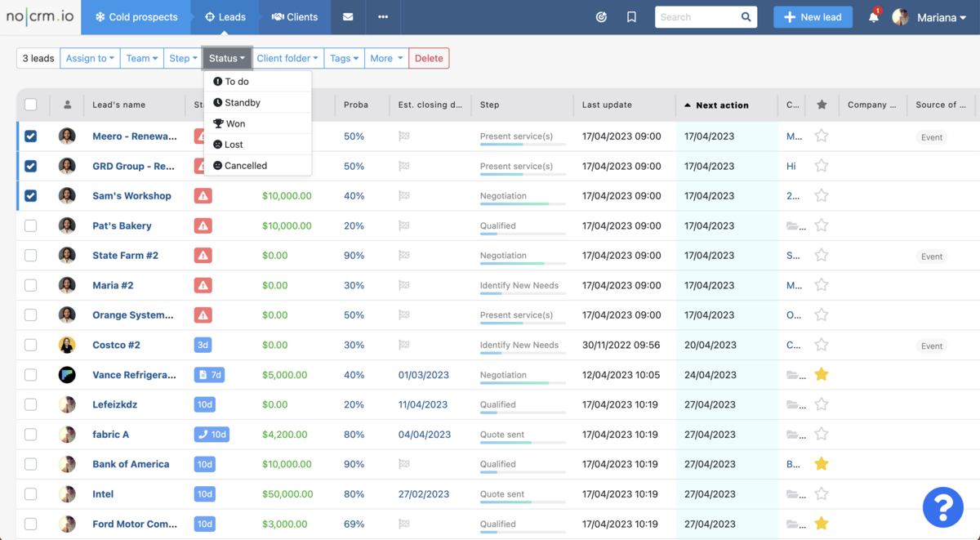This screenshot has width=980, height=540.
Task: Select the Costco #2 row checkbox
Action: coord(30,345)
